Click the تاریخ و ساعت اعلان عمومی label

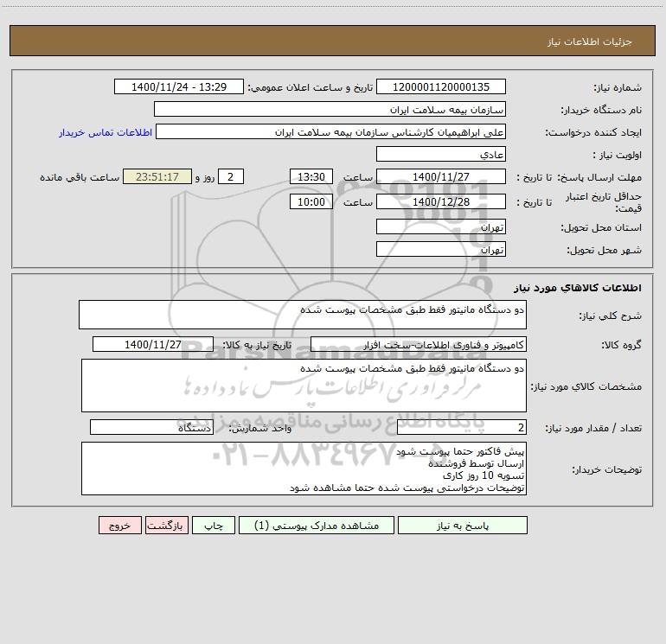(310, 87)
